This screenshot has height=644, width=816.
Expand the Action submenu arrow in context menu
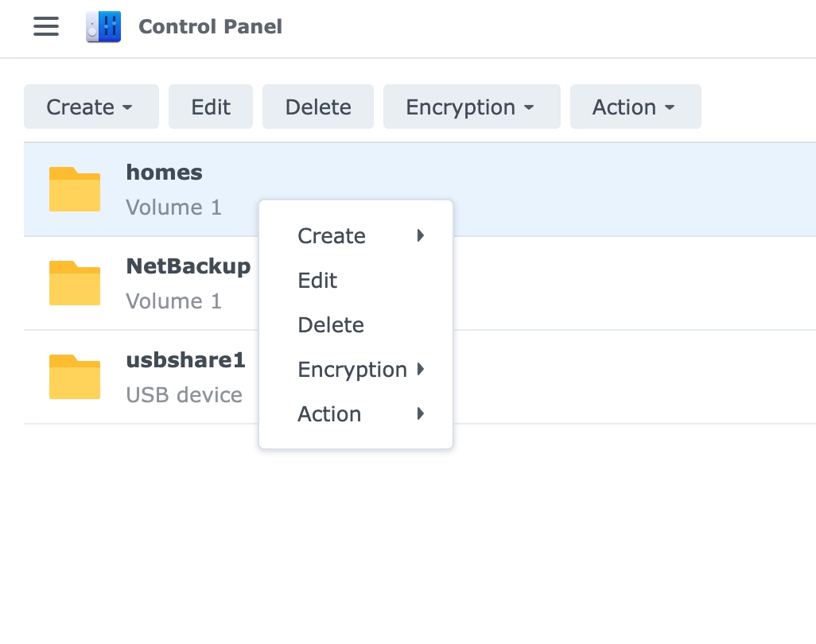(421, 413)
